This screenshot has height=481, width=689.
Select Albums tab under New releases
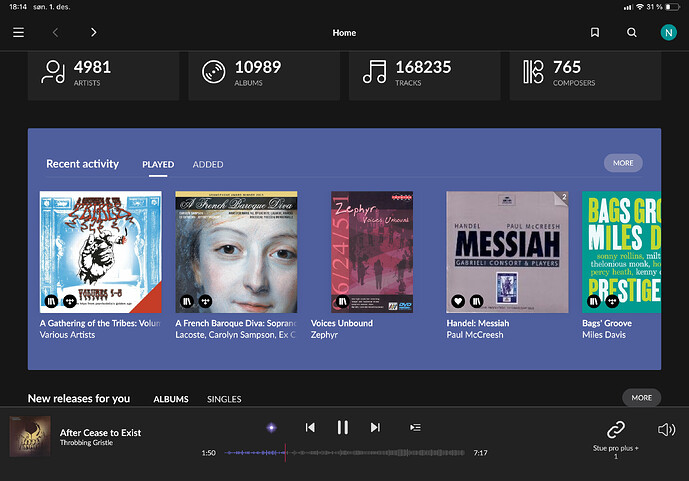171,399
